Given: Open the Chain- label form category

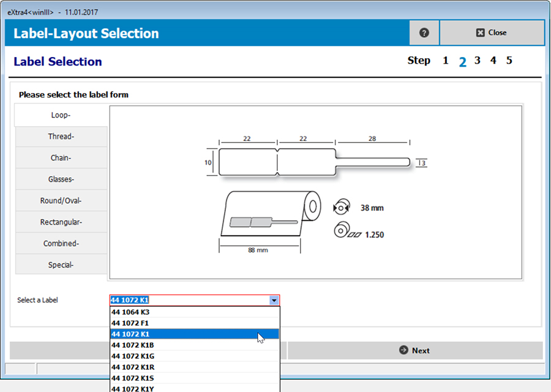Looking at the screenshot, I should coord(61,157).
